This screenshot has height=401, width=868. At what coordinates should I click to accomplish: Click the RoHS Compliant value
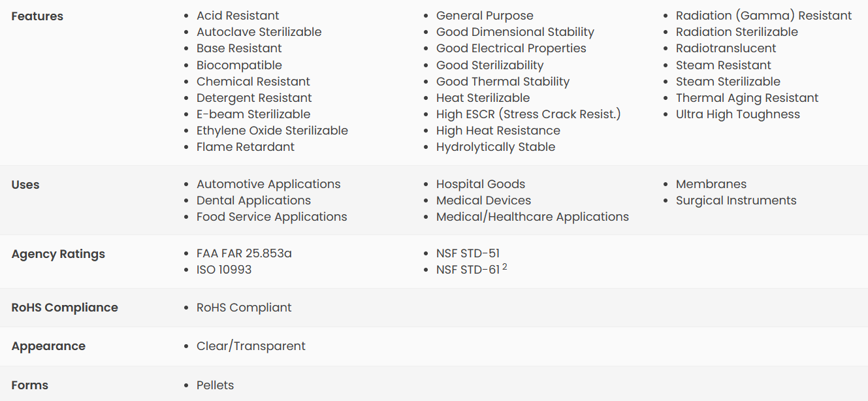coord(244,308)
